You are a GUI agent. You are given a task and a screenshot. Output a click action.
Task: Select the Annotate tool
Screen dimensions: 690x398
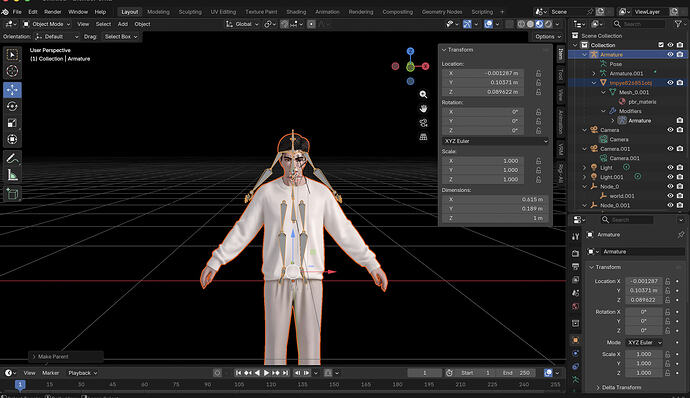(12, 158)
